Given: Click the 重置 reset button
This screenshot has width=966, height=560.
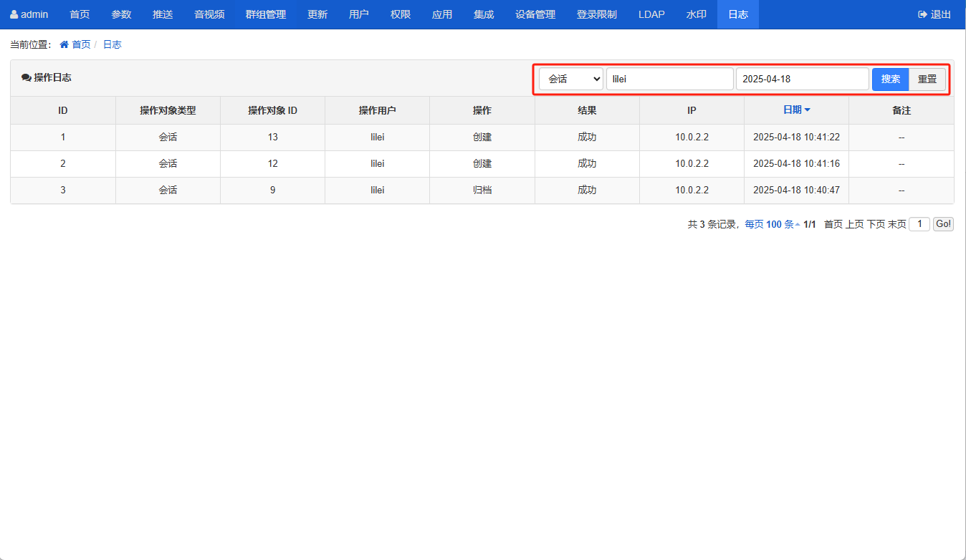Looking at the screenshot, I should 927,79.
